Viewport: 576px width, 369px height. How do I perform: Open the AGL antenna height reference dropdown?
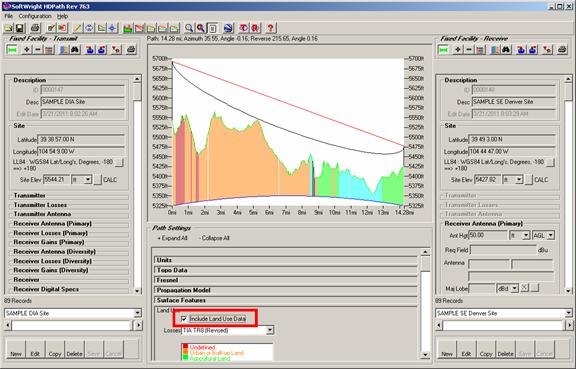click(551, 236)
